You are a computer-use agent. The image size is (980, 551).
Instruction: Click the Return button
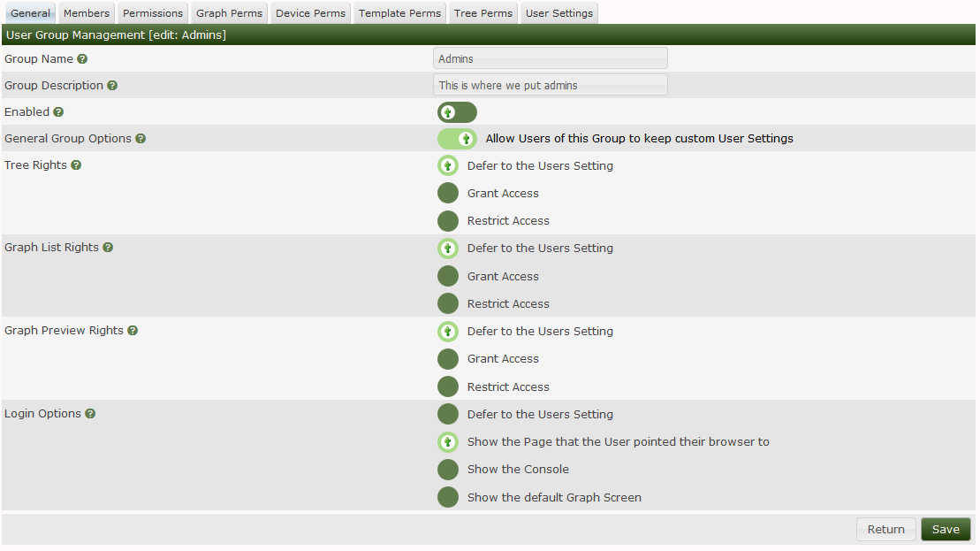885,529
